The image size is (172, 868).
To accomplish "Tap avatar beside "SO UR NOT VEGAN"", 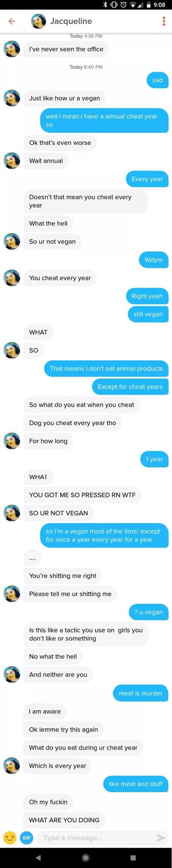I will click(12, 513).
